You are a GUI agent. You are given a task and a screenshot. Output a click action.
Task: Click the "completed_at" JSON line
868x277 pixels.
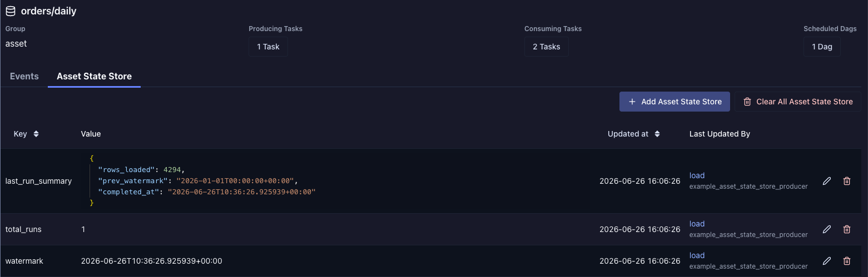(207, 192)
